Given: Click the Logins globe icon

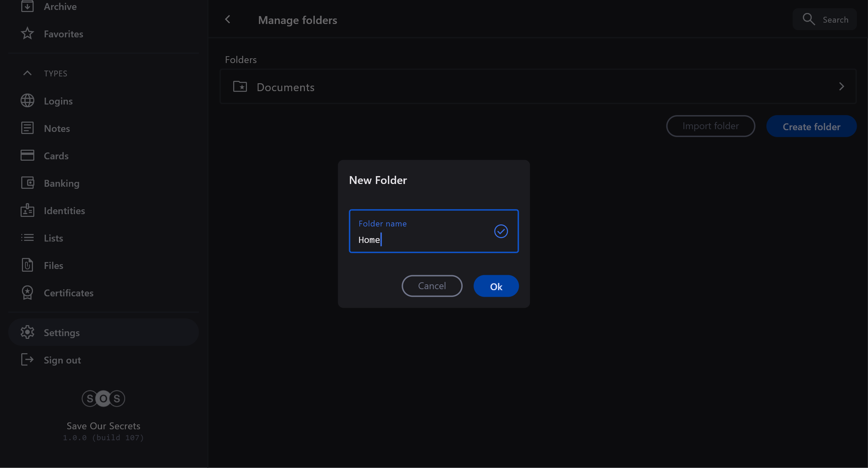Looking at the screenshot, I should (27, 101).
